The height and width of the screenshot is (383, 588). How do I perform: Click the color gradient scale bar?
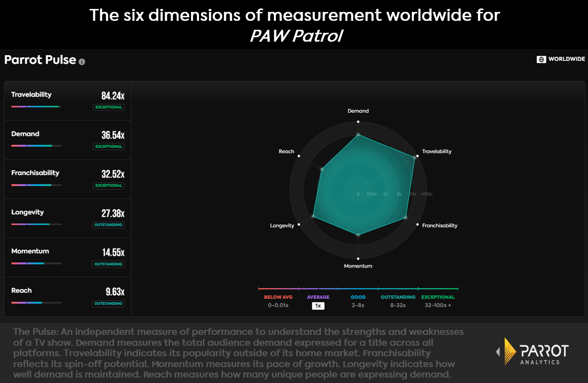point(358,289)
